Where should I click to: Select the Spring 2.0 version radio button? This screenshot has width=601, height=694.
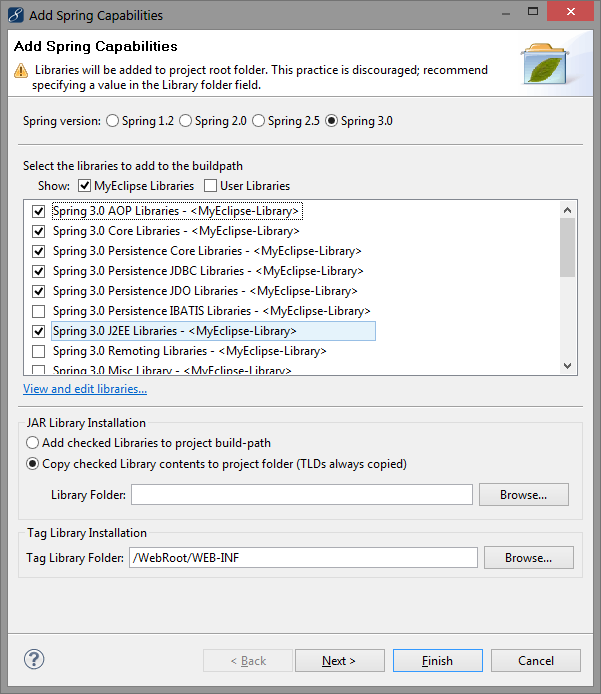(x=185, y=121)
